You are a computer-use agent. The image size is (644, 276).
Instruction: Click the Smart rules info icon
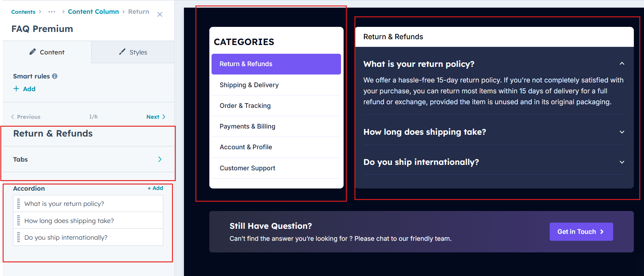point(55,76)
